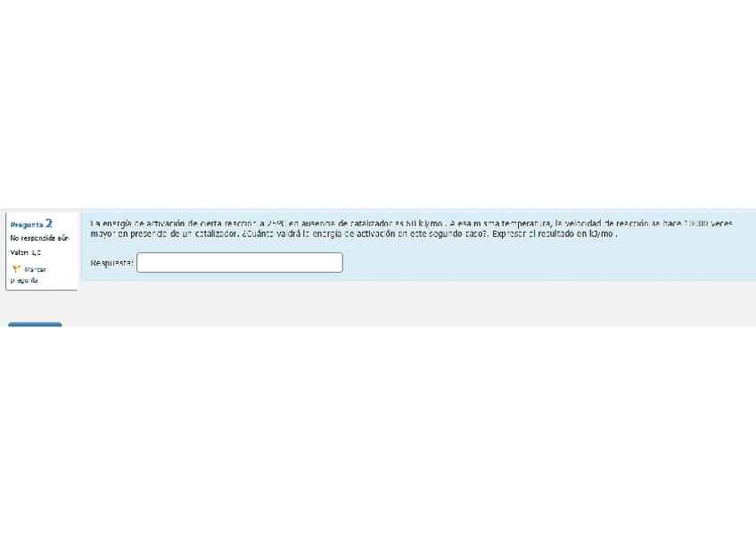756x534 pixels.
Task: Click the kJ/mol unit at question end
Action: [x=602, y=234]
